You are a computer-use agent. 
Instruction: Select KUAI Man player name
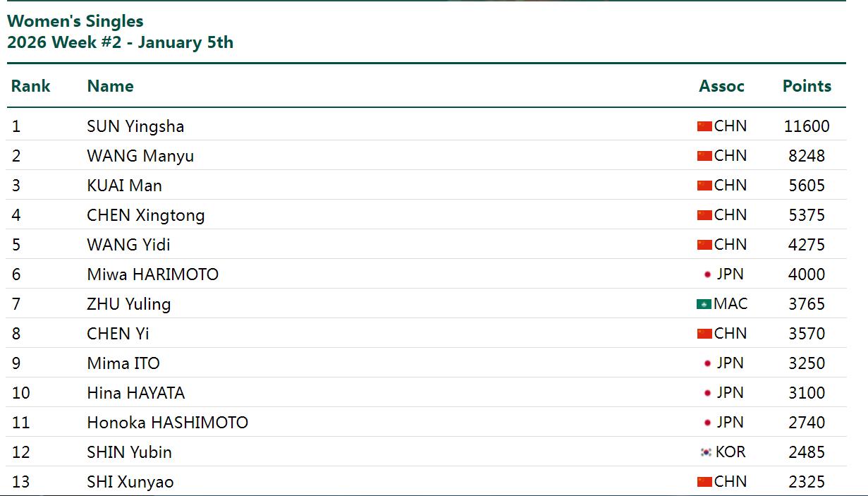click(x=124, y=186)
